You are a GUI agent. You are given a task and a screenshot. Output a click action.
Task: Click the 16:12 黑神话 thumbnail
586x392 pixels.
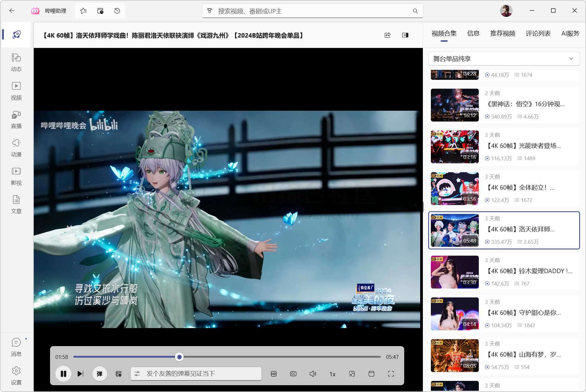tap(455, 105)
